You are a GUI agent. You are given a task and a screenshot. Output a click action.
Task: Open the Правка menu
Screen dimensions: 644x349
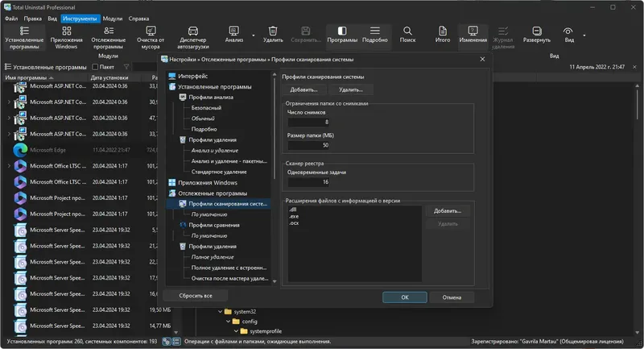(x=32, y=19)
